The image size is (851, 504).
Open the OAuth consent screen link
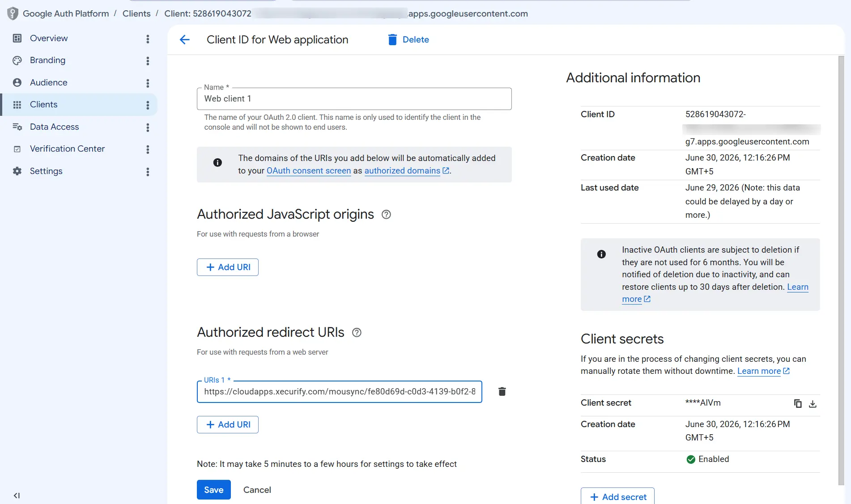coord(309,171)
